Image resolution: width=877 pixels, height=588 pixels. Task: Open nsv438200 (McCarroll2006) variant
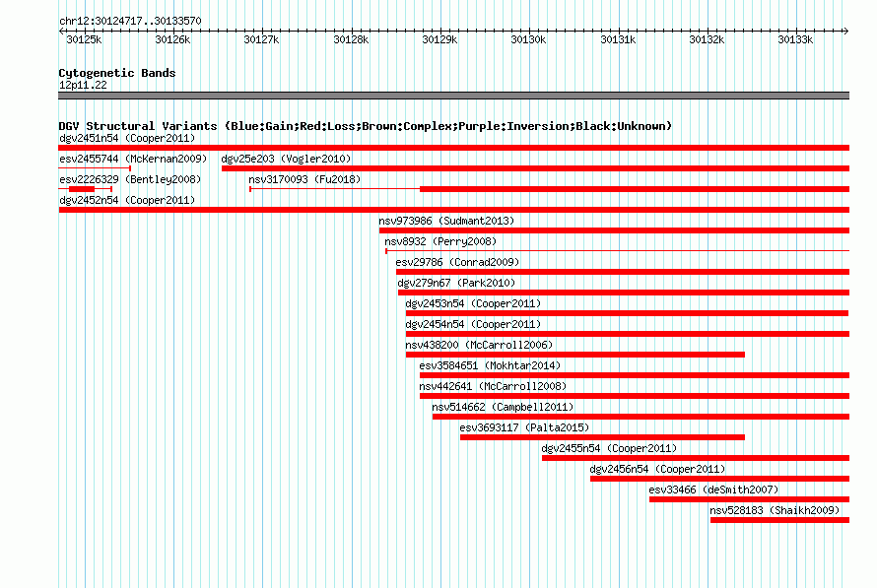pyautogui.click(x=479, y=345)
